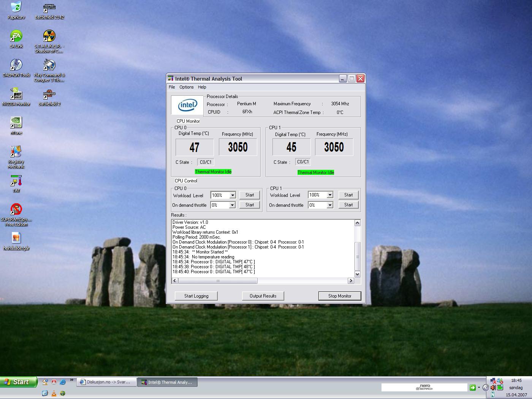Open the Options menu
Screen dimensions: 532x399
(x=186, y=87)
